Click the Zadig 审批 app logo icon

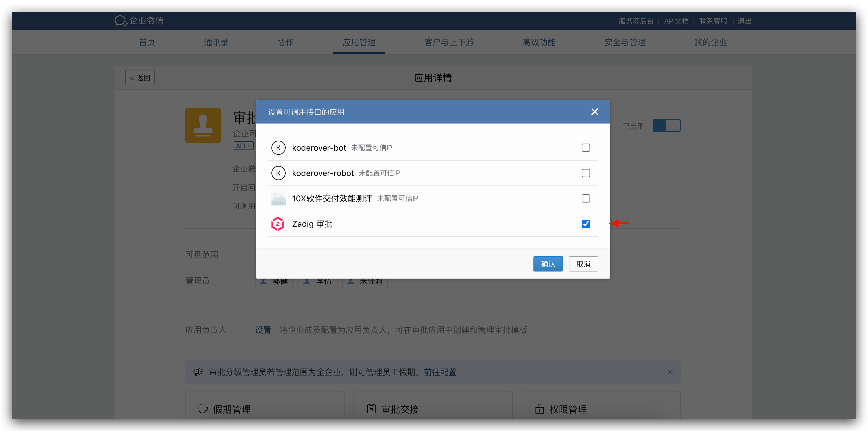(x=278, y=224)
